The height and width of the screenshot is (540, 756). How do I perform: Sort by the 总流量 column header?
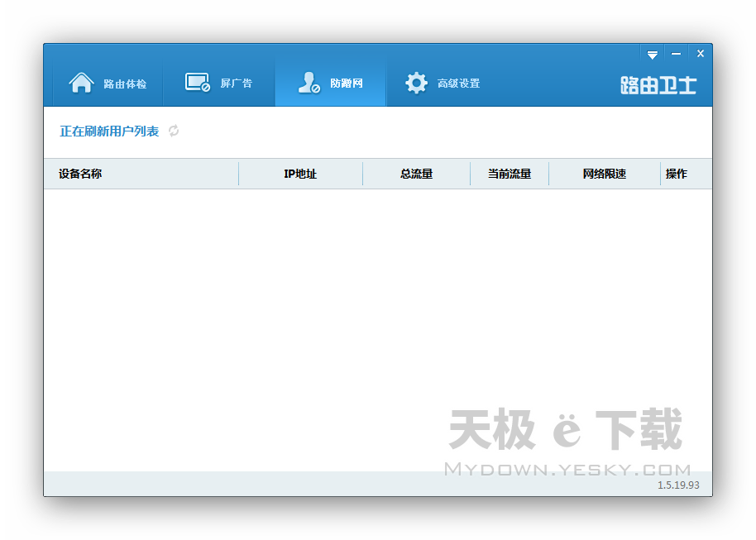coord(416,174)
